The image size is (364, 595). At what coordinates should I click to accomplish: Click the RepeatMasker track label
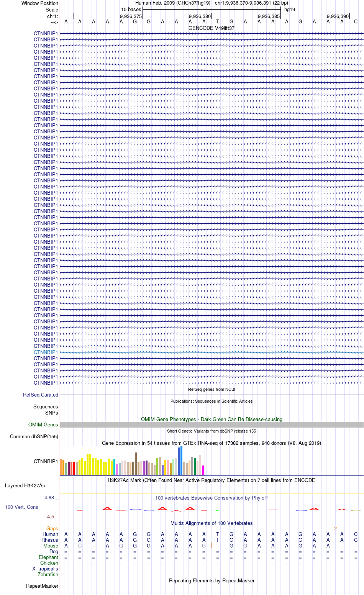pos(42,586)
